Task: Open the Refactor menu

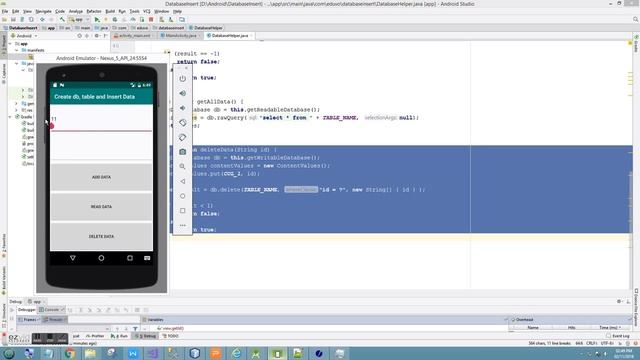Action: pyautogui.click(x=93, y=11)
